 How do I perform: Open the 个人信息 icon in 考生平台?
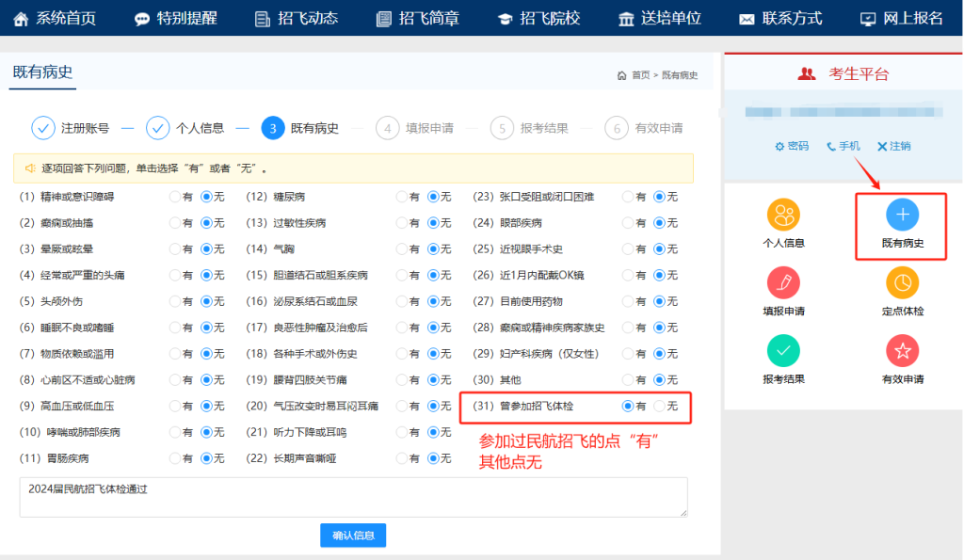tap(783, 216)
